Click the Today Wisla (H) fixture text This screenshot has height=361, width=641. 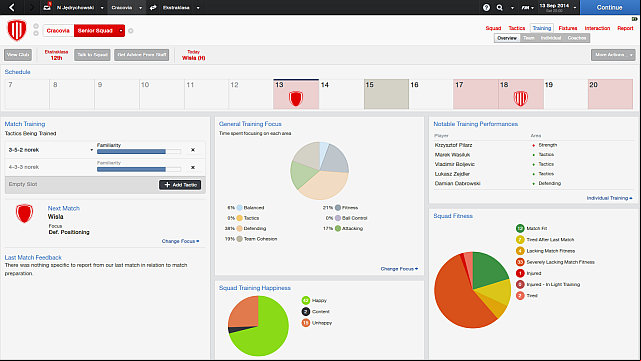pos(193,55)
